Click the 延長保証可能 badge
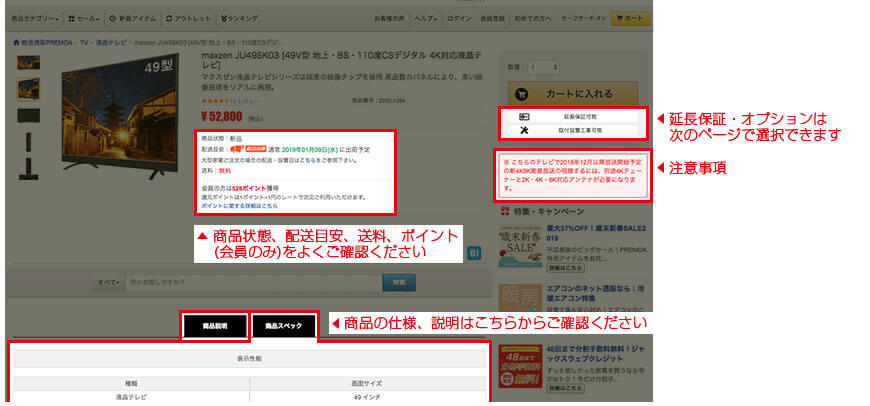This screenshot has width=870, height=406. coord(572,117)
